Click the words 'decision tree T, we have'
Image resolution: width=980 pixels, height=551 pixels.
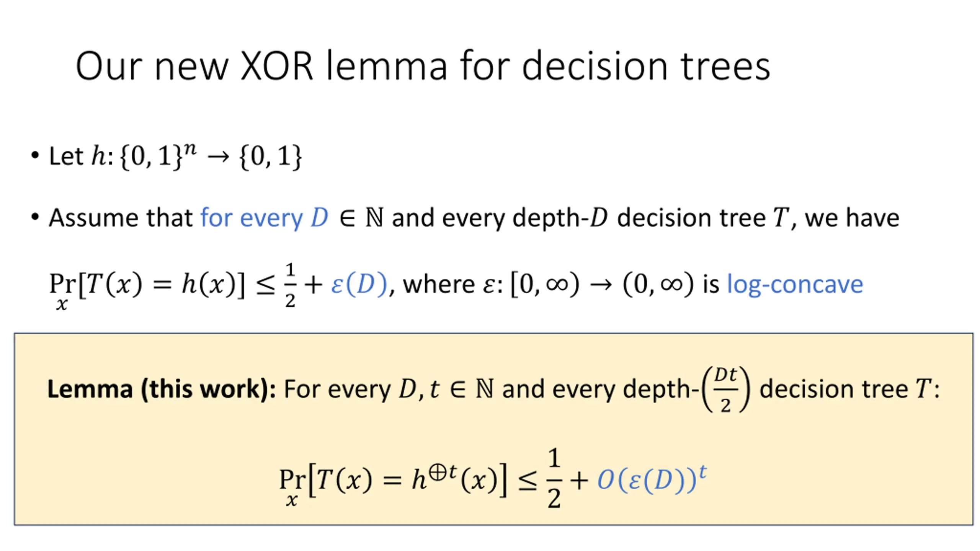758,218
